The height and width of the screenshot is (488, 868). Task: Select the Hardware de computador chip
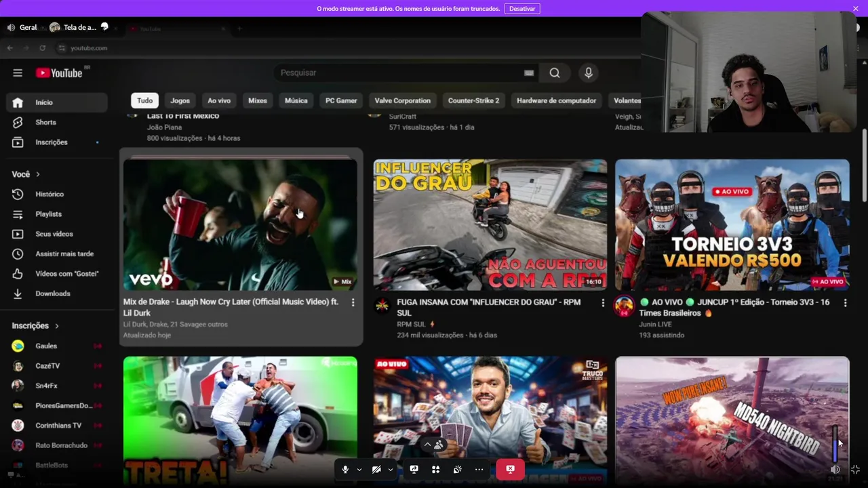click(556, 100)
